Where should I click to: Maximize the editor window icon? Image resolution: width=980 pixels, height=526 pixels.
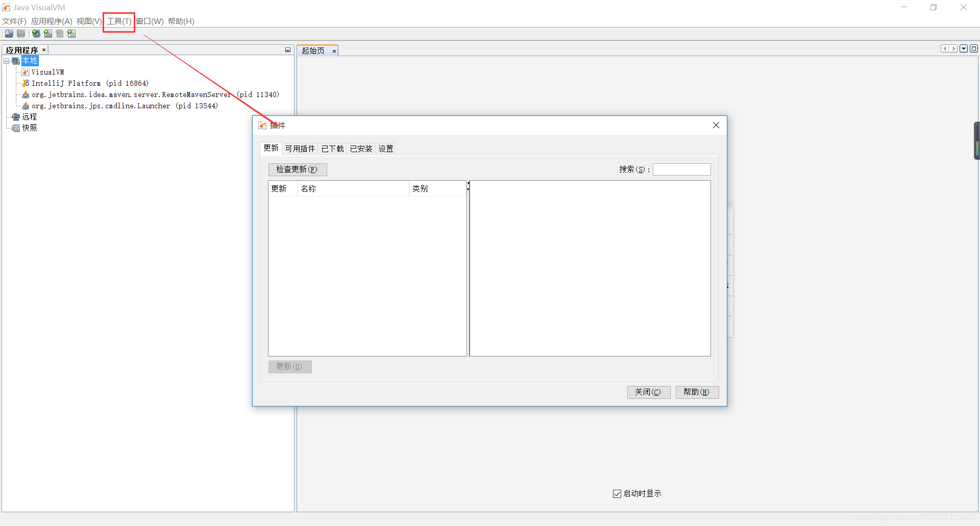(974, 49)
